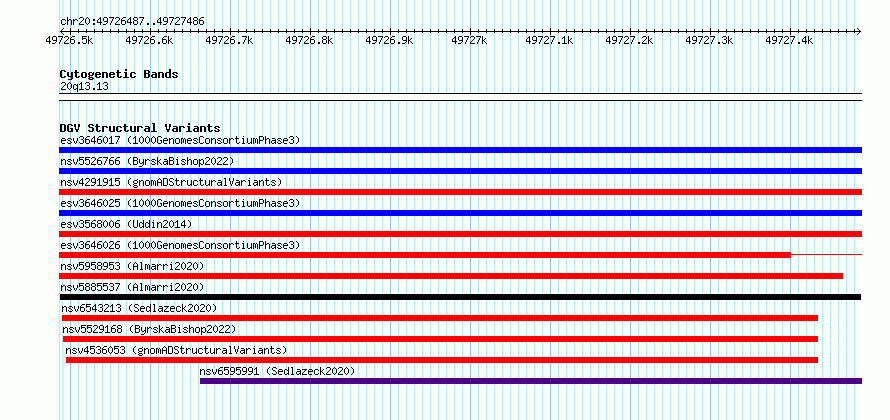The height and width of the screenshot is (420, 890).
Task: Click the 49727.3k ruler tick label
Action: point(710,40)
